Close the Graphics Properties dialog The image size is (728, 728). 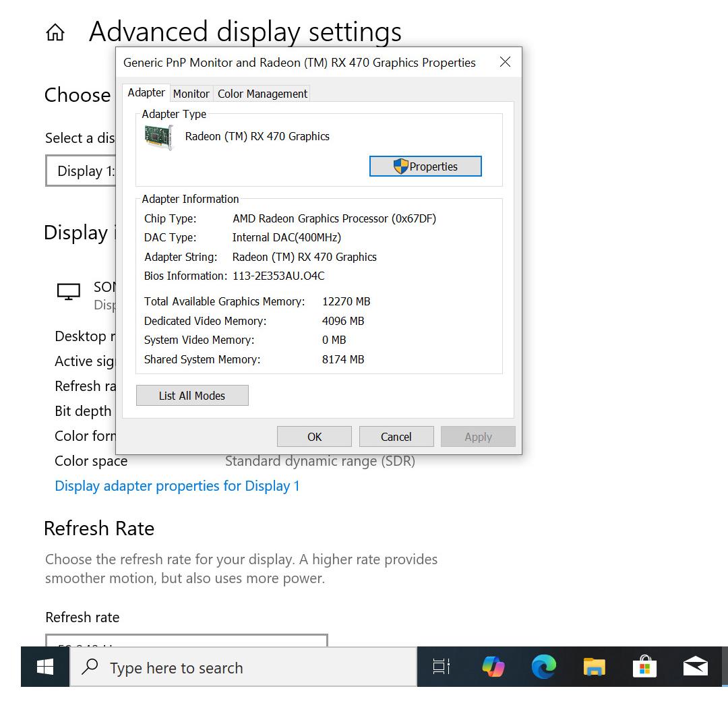505,63
